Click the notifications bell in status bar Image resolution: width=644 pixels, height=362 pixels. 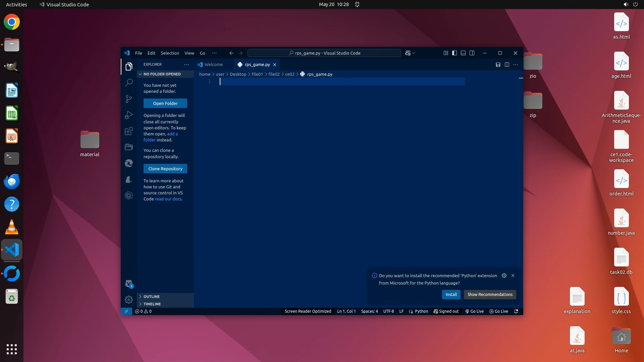[516, 311]
